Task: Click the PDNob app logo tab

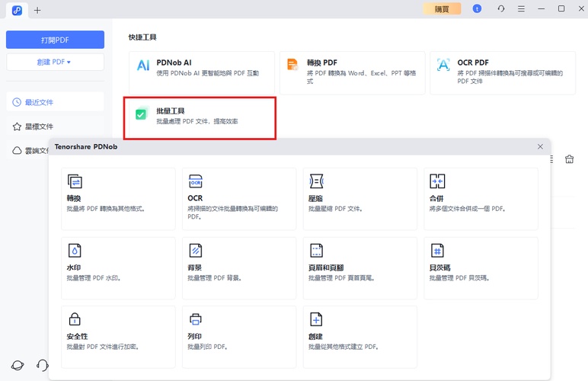Action: point(17,10)
